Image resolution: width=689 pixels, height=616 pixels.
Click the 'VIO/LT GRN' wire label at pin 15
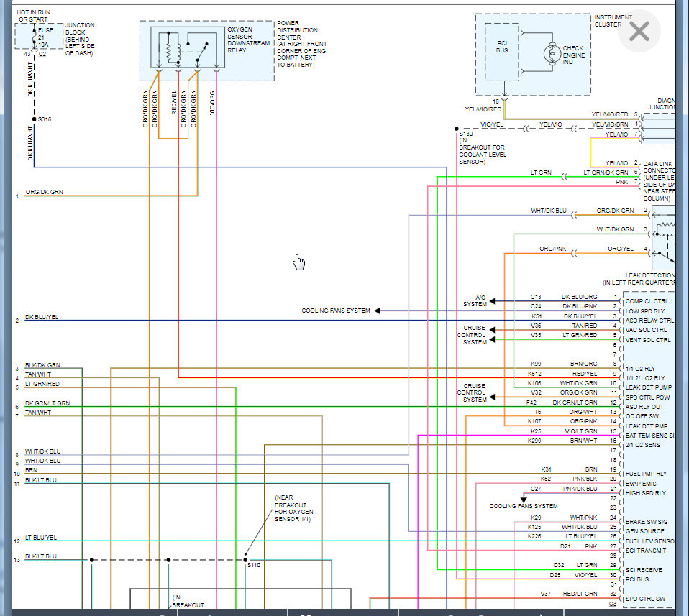(x=581, y=431)
